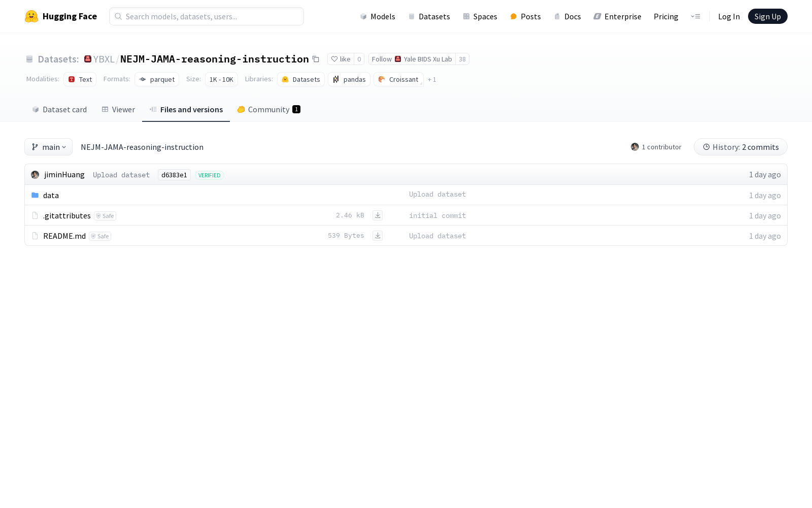Image resolution: width=812 pixels, height=508 pixels.
Task: Expand the main branch dropdown
Action: pyautogui.click(x=49, y=147)
